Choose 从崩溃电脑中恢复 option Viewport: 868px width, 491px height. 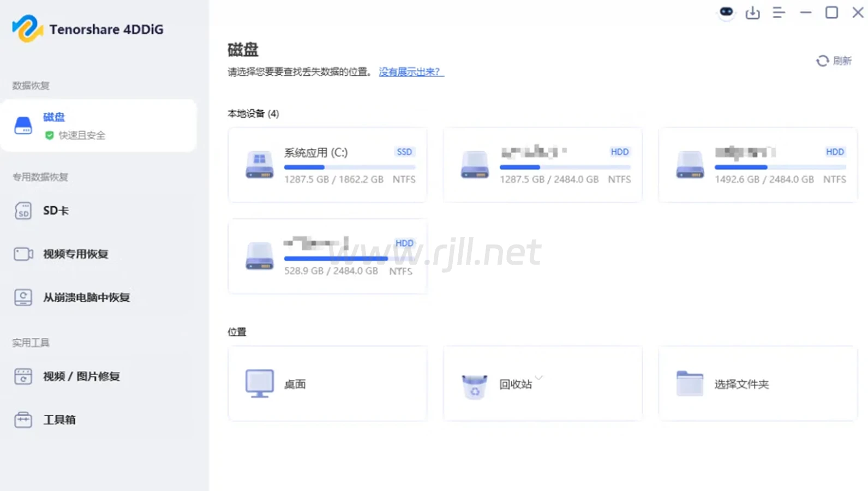(86, 297)
